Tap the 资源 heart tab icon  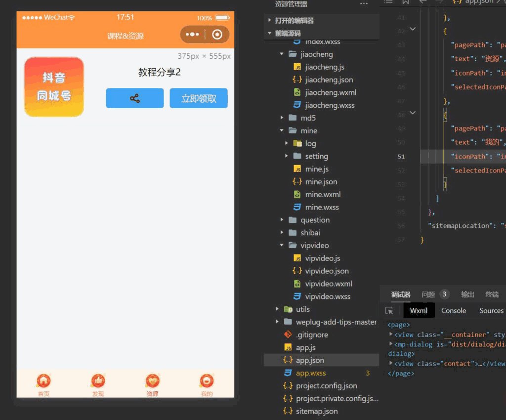pos(153,381)
